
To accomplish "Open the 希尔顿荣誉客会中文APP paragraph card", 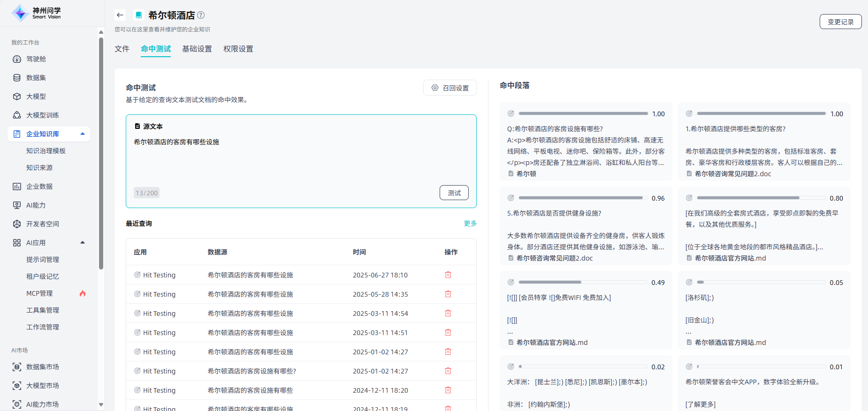I will pos(764,383).
